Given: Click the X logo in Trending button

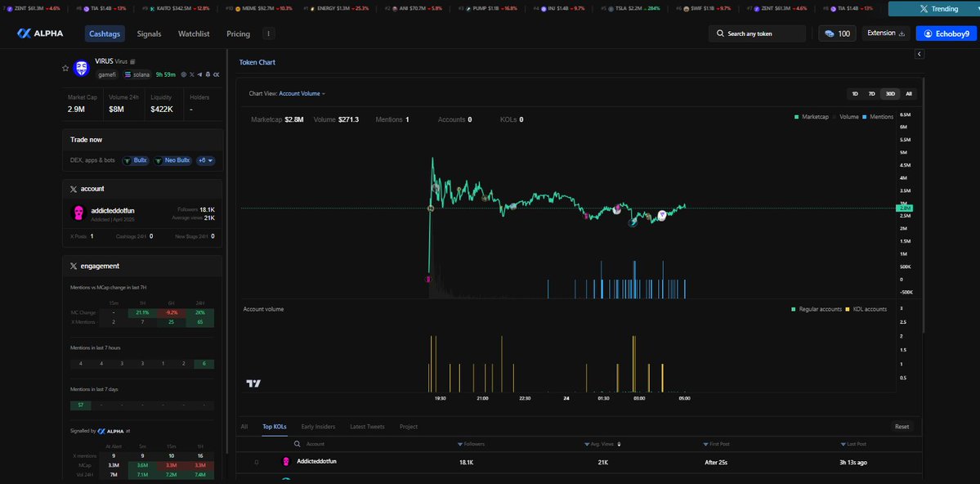Looking at the screenshot, I should pyautogui.click(x=924, y=9).
